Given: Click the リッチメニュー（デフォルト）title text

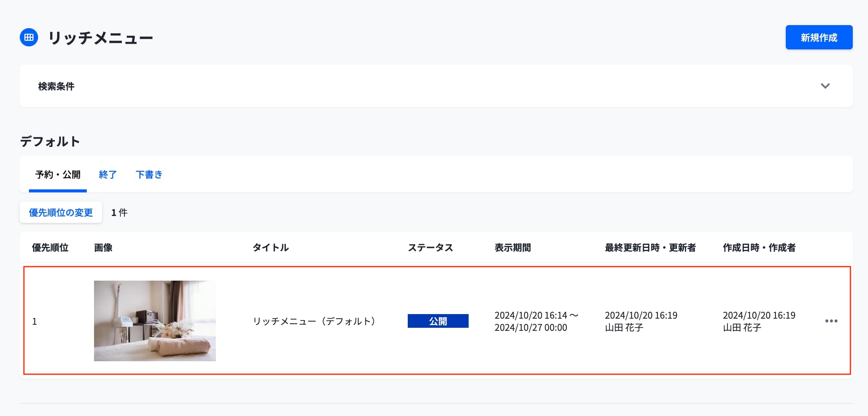Looking at the screenshot, I should tap(314, 321).
